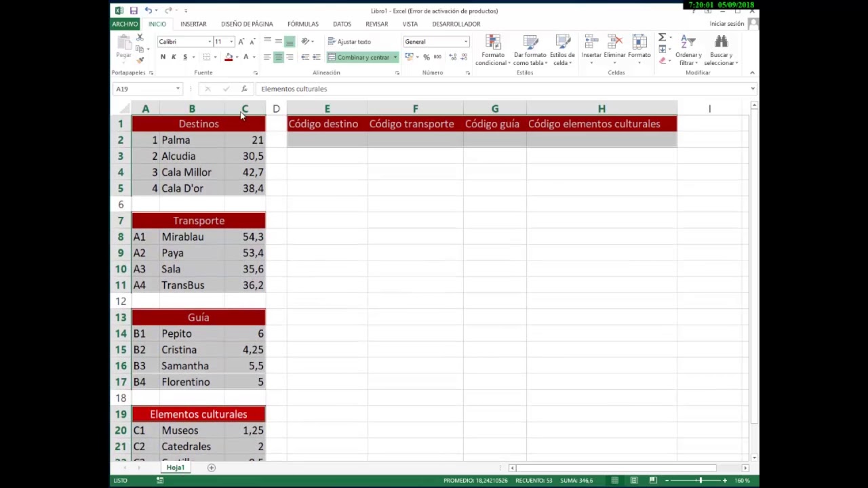Open the General number format dropdown
Screen dimensions: 868x488
point(466,42)
